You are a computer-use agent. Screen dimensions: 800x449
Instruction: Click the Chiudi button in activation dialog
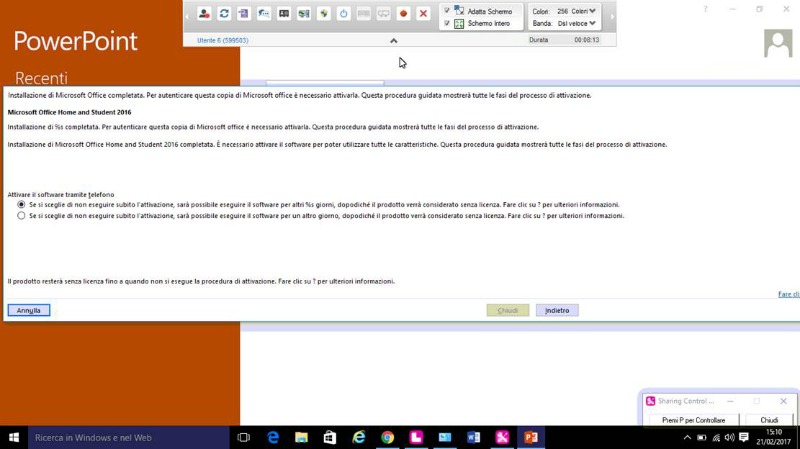(508, 310)
